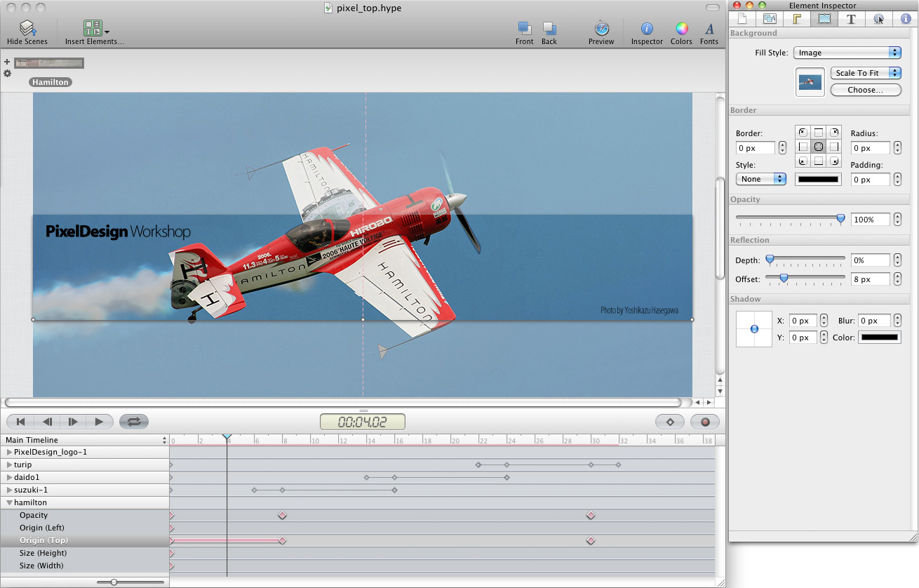Select the Hamilton scene thumbnail

click(x=49, y=63)
